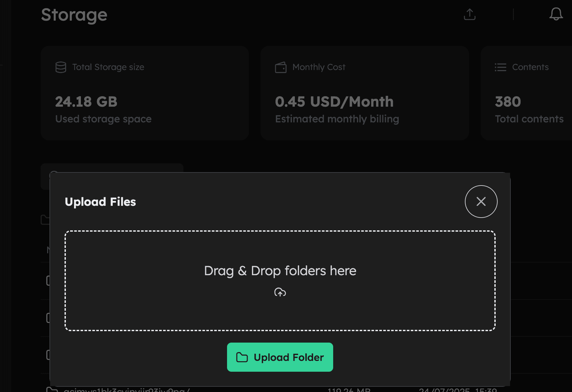The height and width of the screenshot is (392, 572).
Task: Click the 0.45 USD/Month billing figure
Action: (x=334, y=102)
